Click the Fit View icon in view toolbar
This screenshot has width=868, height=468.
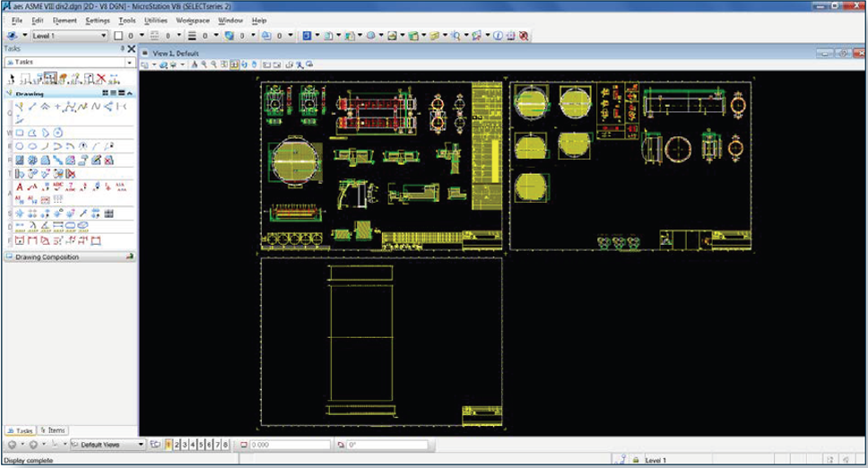(x=235, y=65)
